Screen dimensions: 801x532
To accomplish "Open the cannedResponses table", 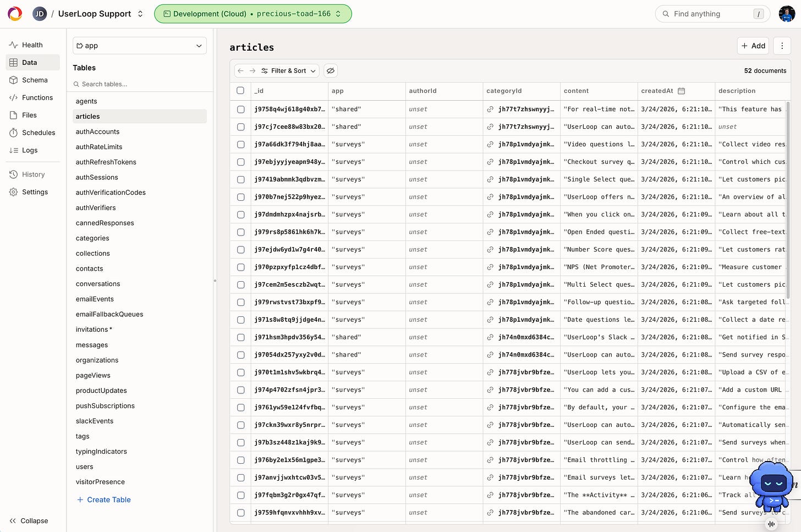I will pos(140,223).
